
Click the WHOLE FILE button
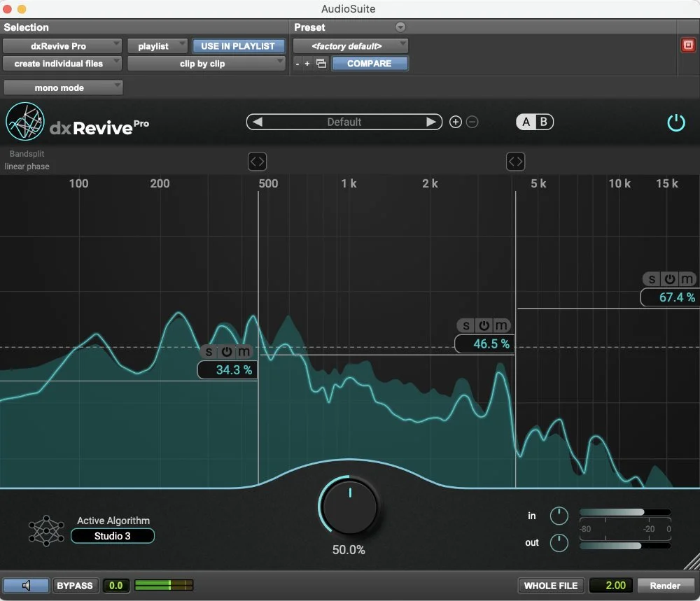click(x=551, y=586)
